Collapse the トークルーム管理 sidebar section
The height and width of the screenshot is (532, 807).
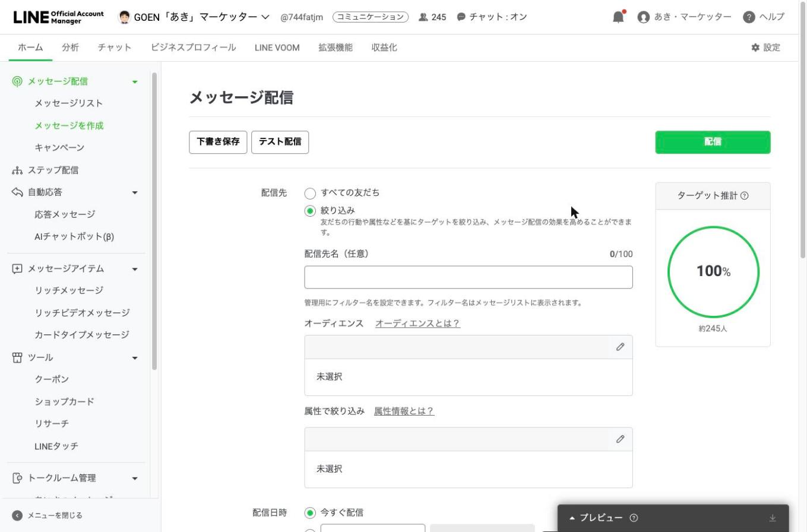[135, 479]
